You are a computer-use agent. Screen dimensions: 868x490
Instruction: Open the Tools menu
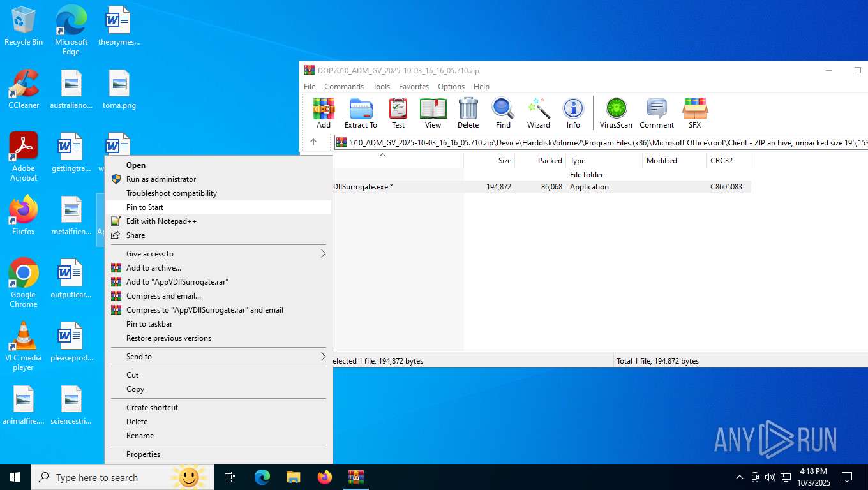[381, 87]
